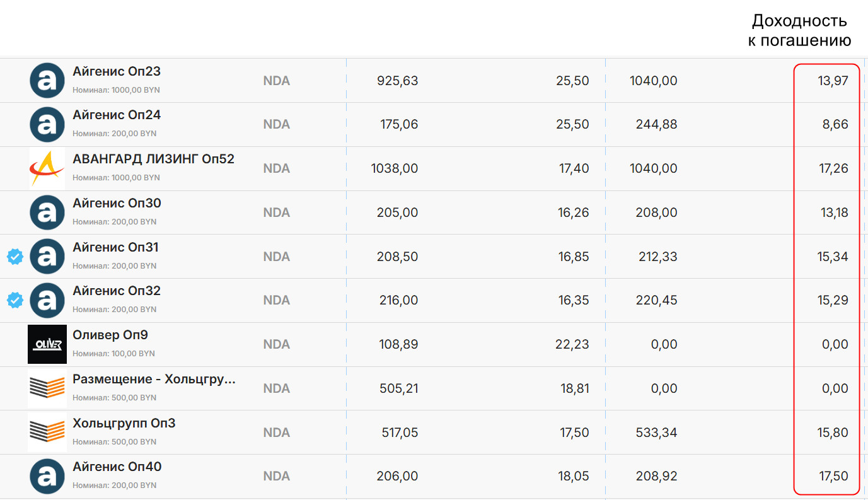Screen dimensions: 868x500
Task: Open the truncated Размещение - Хольцгру… bond
Action: pyautogui.click(x=154, y=379)
